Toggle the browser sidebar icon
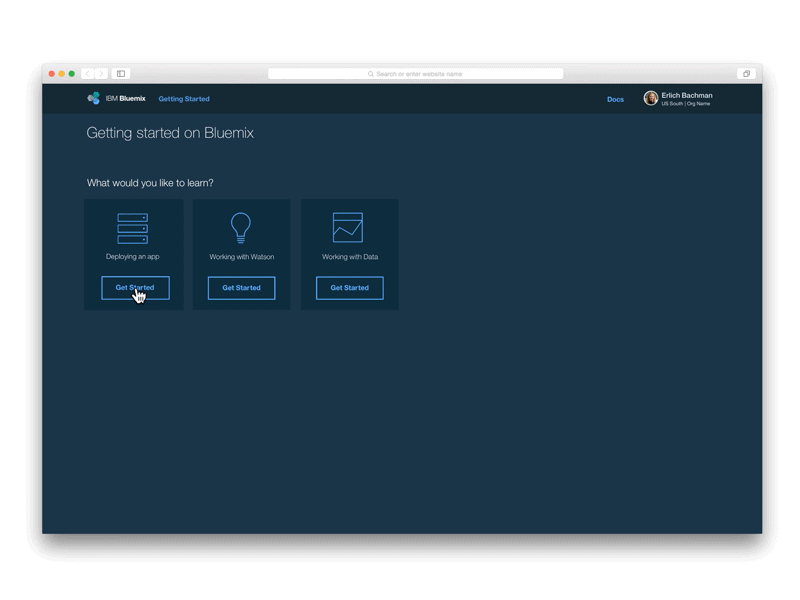The width and height of the screenshot is (800, 600). pyautogui.click(x=121, y=74)
